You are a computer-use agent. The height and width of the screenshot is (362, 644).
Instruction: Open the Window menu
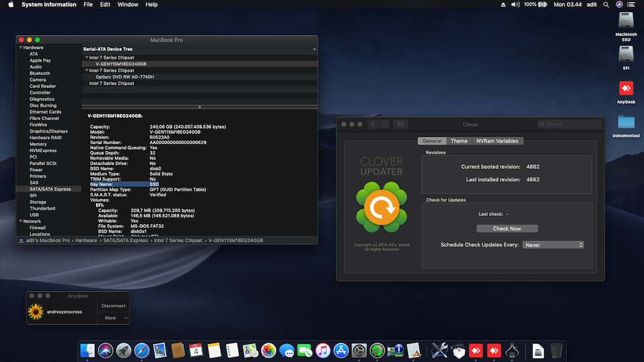coord(127,5)
